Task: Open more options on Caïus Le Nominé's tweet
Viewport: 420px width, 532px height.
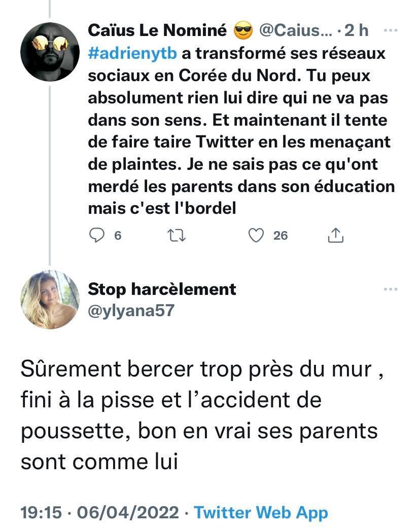Action: click(x=391, y=30)
